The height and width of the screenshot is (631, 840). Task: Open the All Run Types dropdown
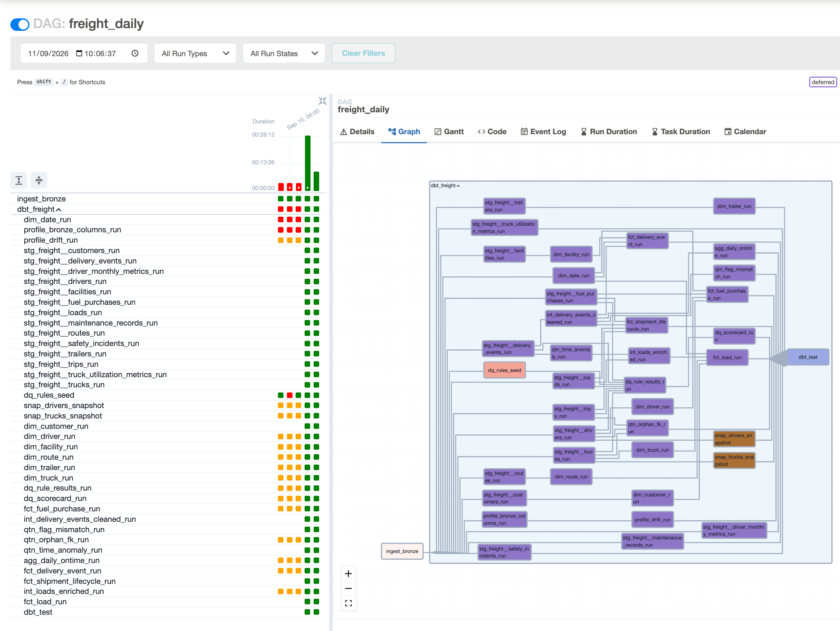[x=195, y=53]
